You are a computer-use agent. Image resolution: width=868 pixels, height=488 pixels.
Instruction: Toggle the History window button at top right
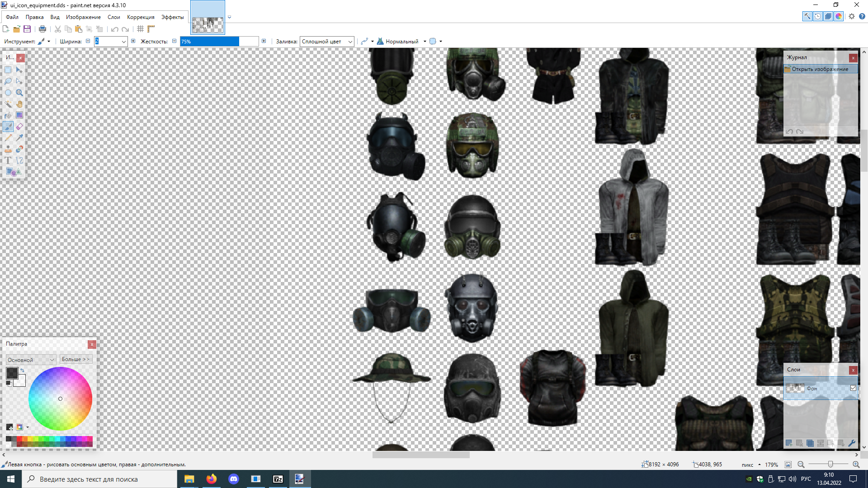pyautogui.click(x=818, y=16)
